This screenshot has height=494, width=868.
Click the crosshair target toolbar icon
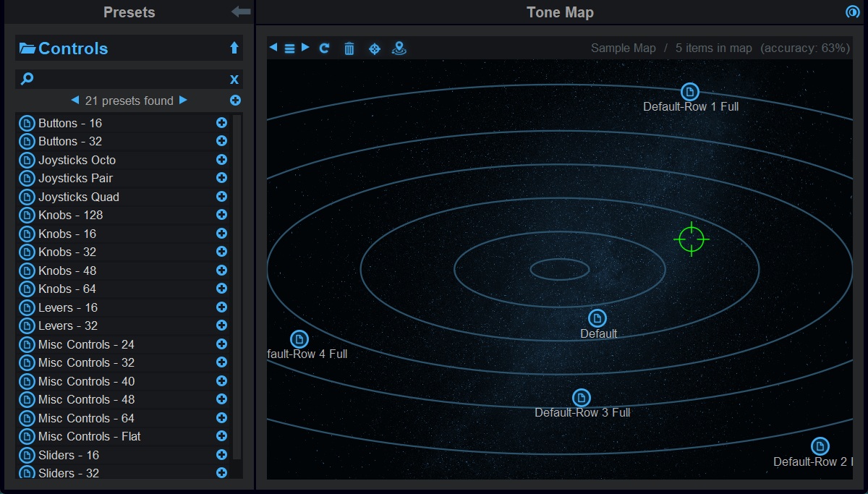[x=375, y=48]
